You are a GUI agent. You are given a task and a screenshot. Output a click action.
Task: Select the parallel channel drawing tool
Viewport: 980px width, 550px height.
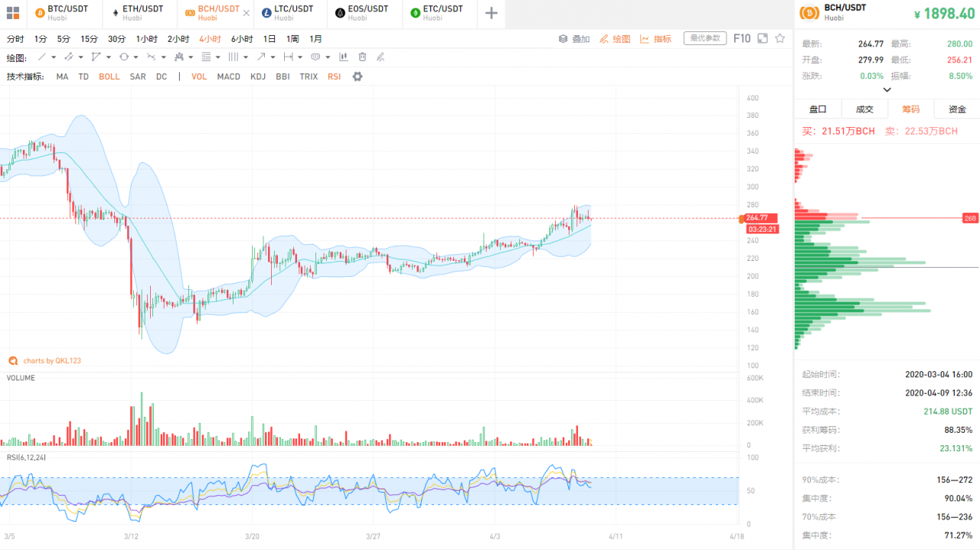pos(69,57)
